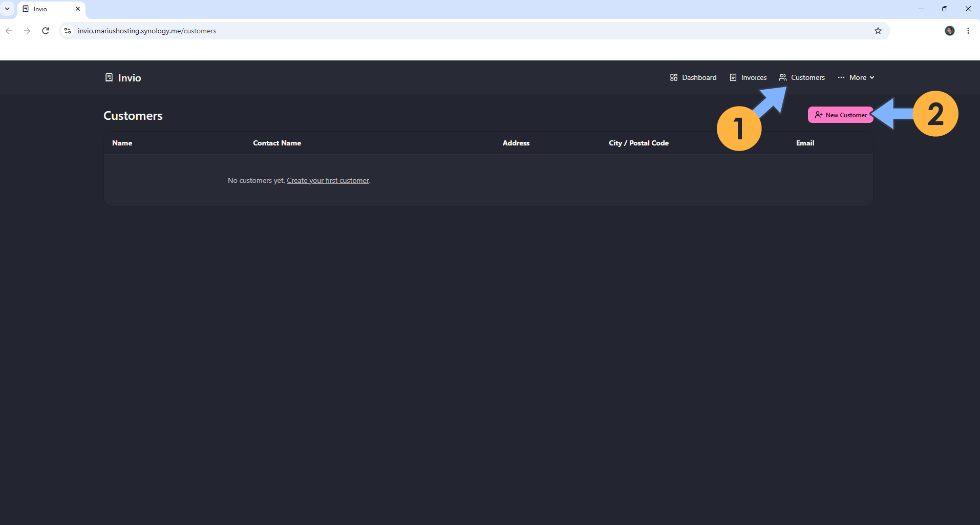
Task: Open Chrome three-dot menu
Action: [968, 31]
